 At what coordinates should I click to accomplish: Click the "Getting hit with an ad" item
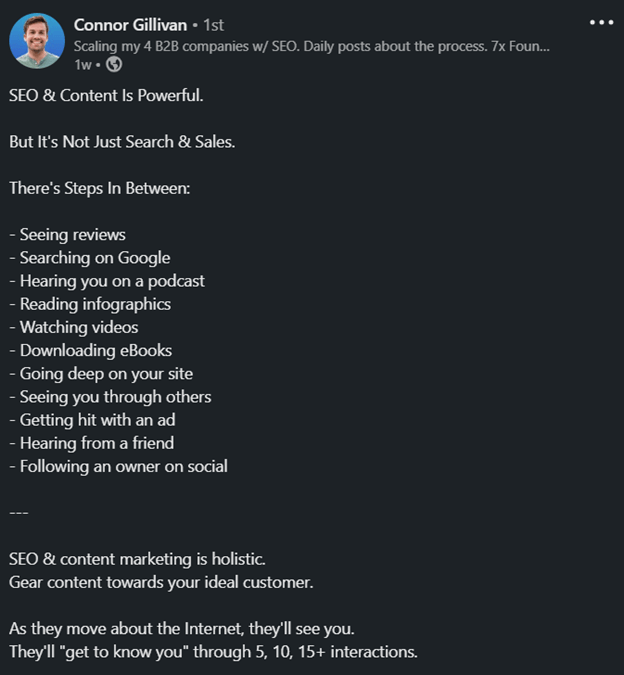(x=97, y=420)
